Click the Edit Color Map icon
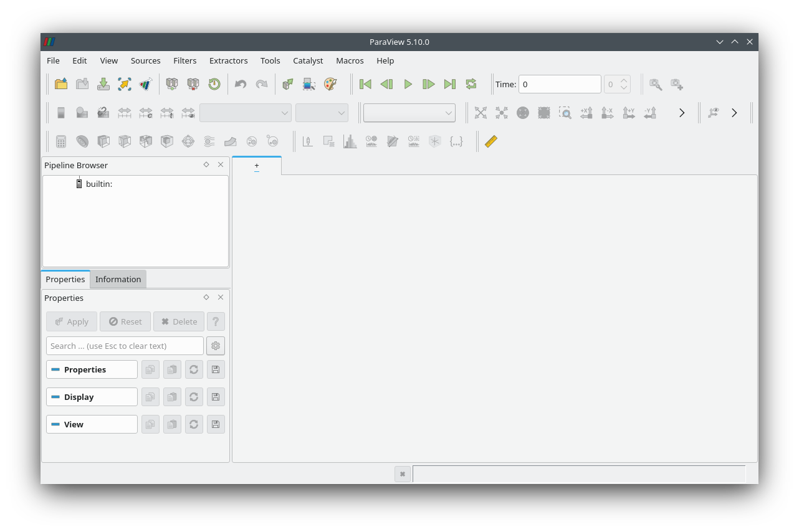The image size is (799, 532). click(x=82, y=113)
